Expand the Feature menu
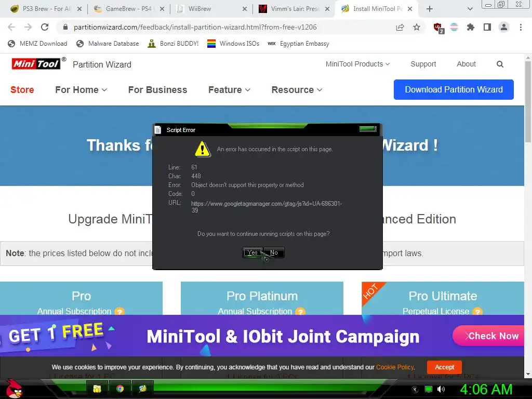The width and height of the screenshot is (532, 399). 229,89
